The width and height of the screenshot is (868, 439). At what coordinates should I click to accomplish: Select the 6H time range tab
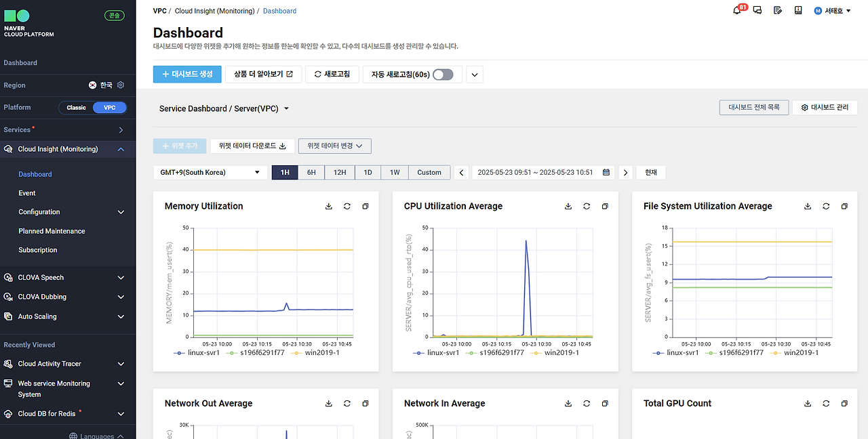pyautogui.click(x=311, y=173)
